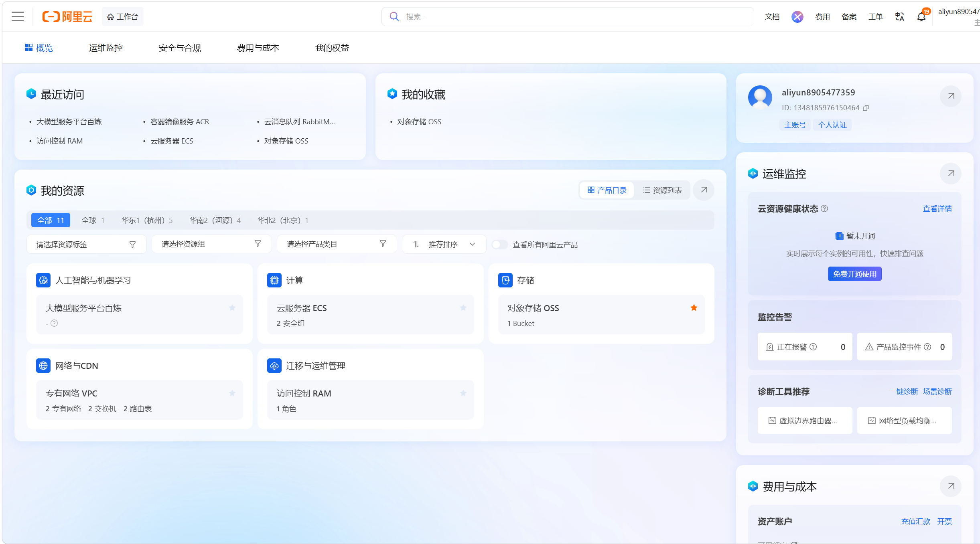Viewport: 980px width, 544px height.
Task: Click the Alibaba Cloud logo
Action: [67, 16]
